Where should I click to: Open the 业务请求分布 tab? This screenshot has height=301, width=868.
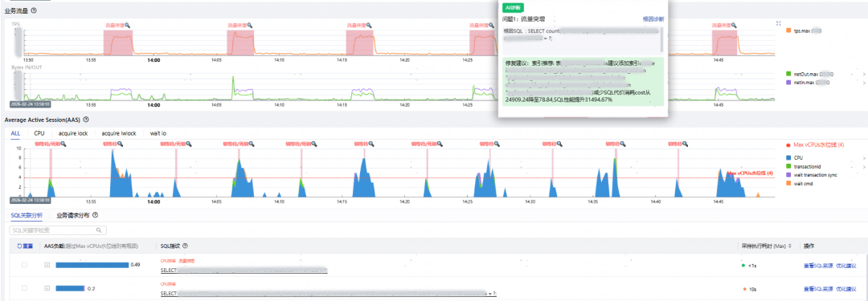pos(73,215)
